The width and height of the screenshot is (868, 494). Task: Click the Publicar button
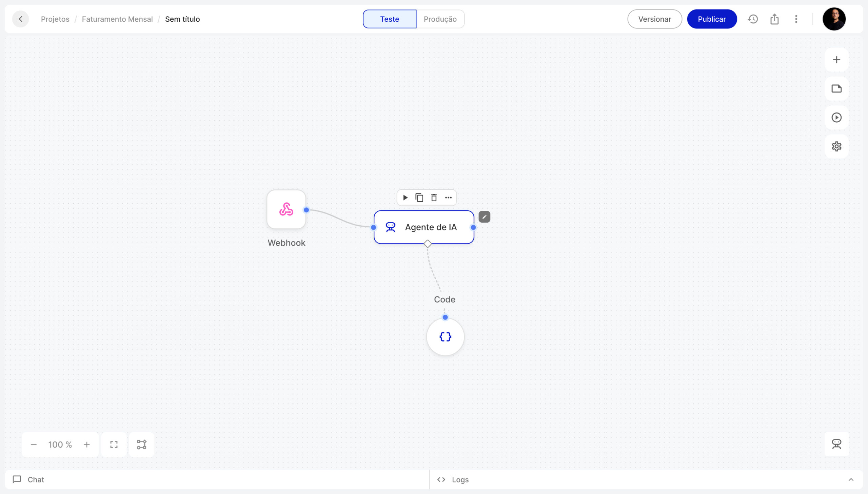click(711, 19)
